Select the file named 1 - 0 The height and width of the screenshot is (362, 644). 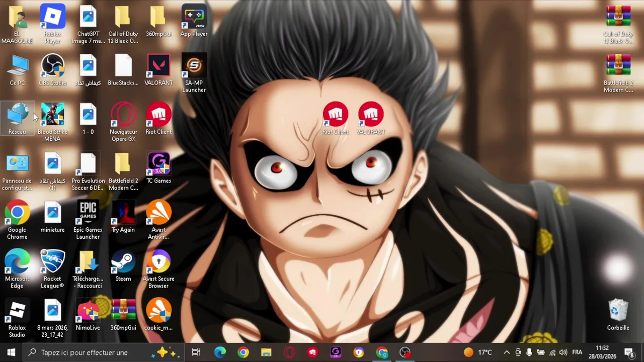click(x=88, y=119)
